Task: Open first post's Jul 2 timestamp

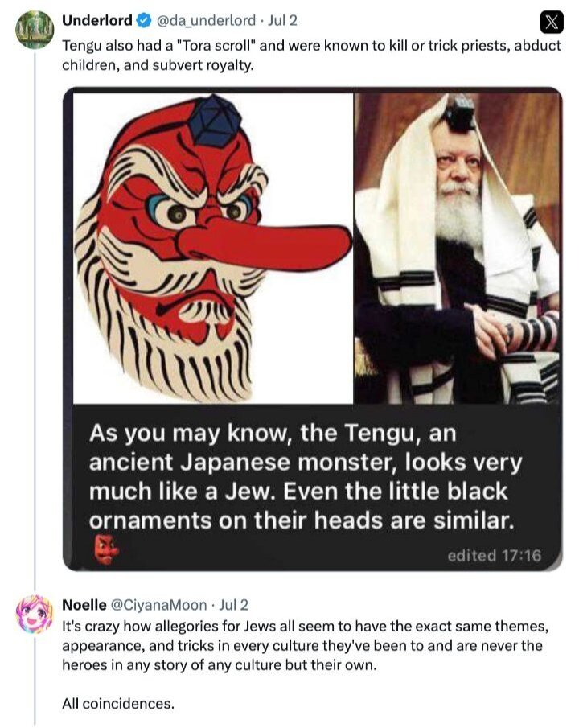Action: click(x=282, y=20)
